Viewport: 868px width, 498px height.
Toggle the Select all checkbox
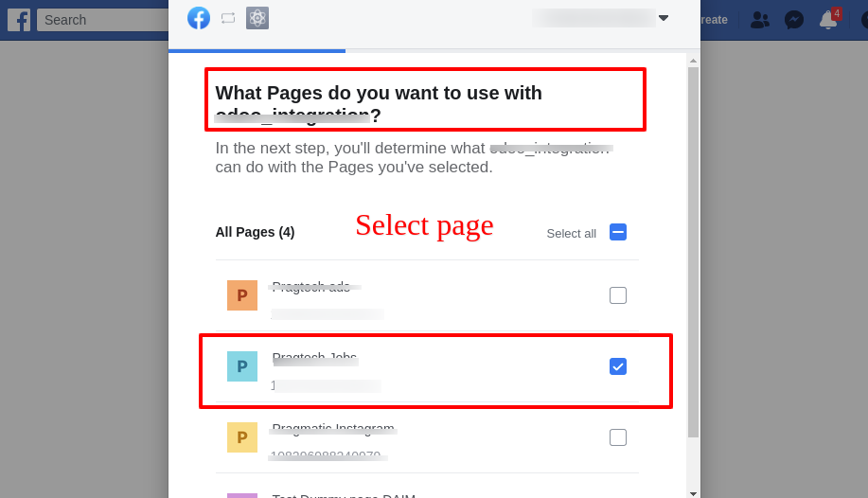coord(618,232)
